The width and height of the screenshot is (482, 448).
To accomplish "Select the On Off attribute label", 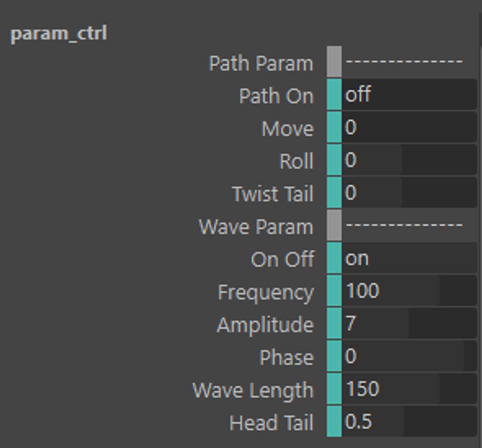I will click(282, 260).
